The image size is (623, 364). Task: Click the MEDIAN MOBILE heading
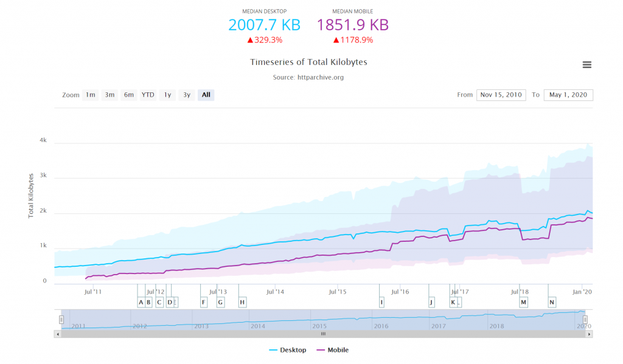[352, 12]
